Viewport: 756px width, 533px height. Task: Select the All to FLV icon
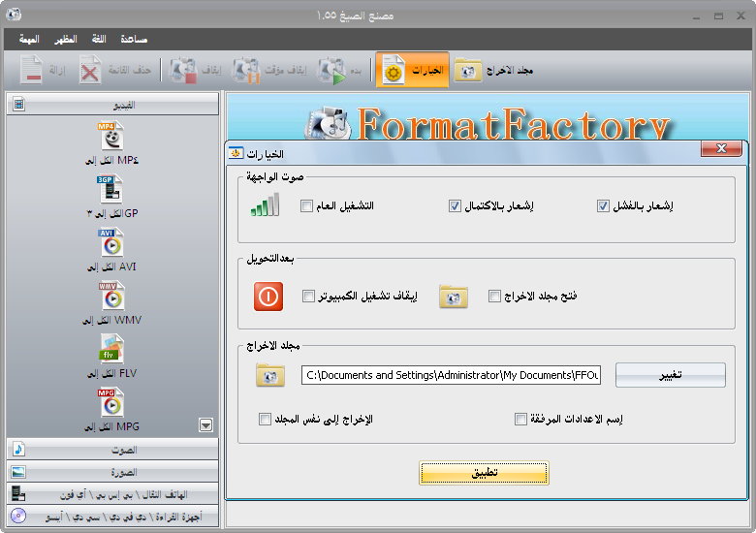click(x=111, y=349)
